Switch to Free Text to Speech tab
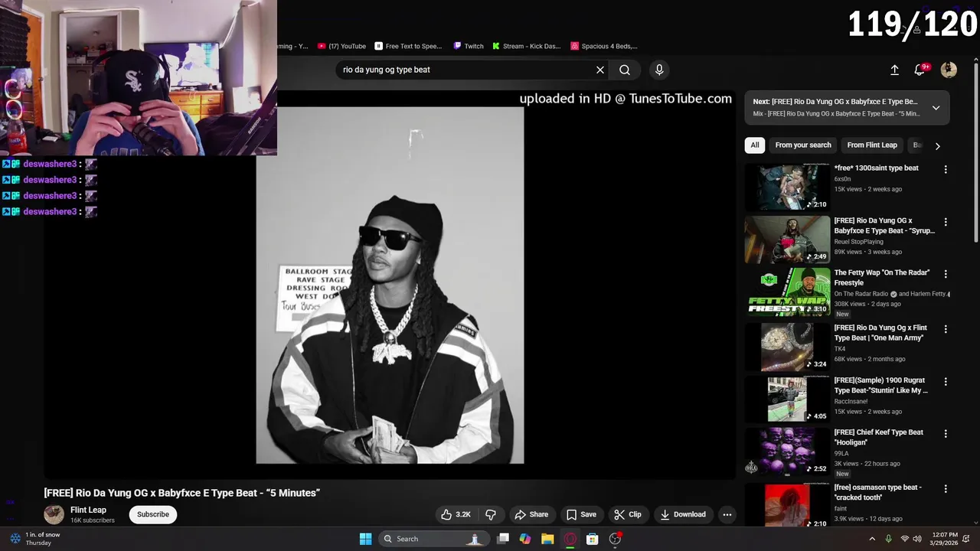 point(408,46)
